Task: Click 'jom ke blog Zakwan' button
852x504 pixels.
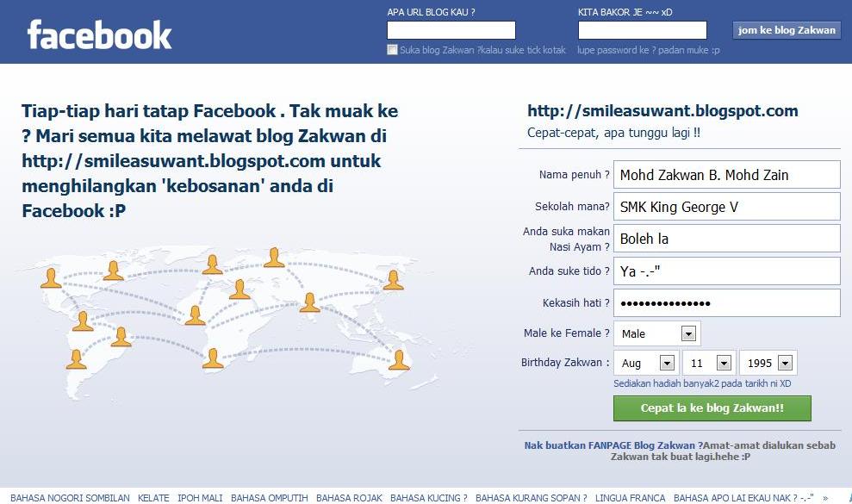Action: [787, 30]
